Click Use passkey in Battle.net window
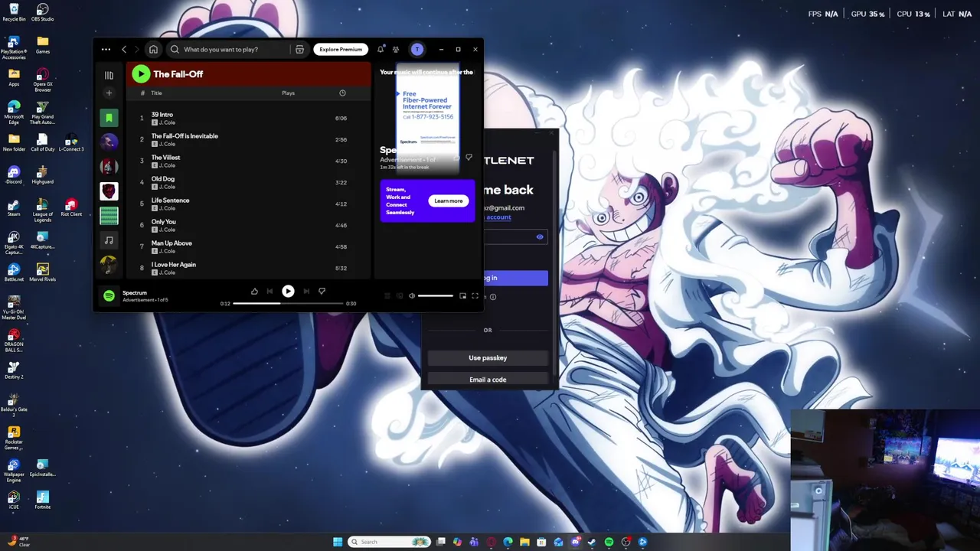This screenshot has width=980, height=551. coord(488,357)
